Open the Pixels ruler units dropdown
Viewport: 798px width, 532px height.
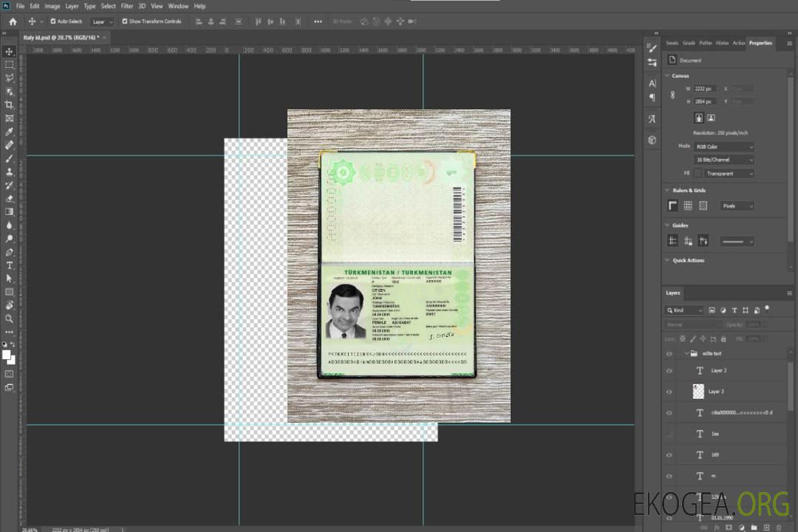(737, 206)
